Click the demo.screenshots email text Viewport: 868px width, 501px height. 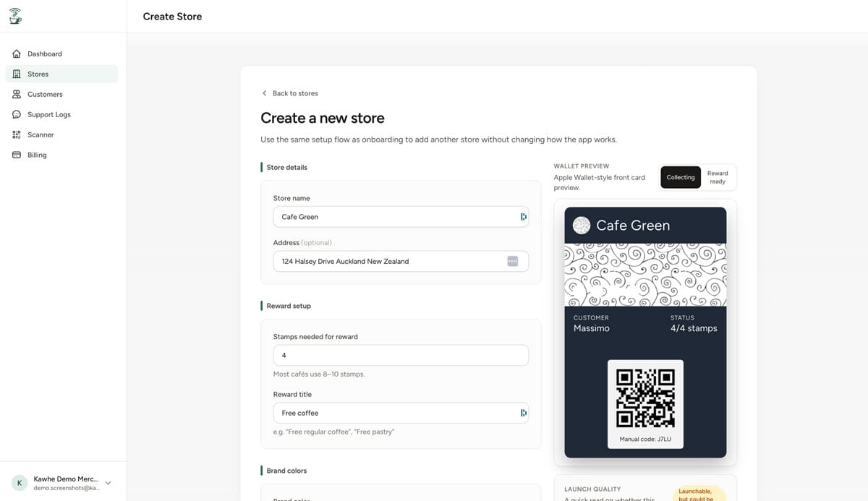67,488
